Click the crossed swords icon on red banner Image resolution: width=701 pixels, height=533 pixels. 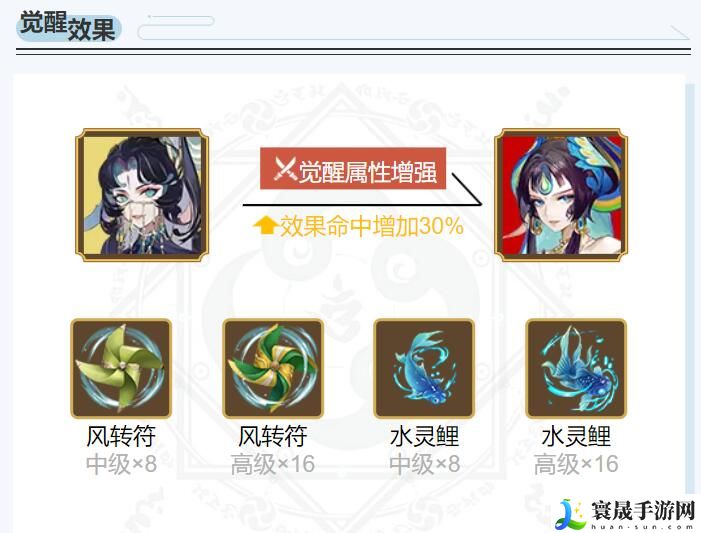[285, 169]
